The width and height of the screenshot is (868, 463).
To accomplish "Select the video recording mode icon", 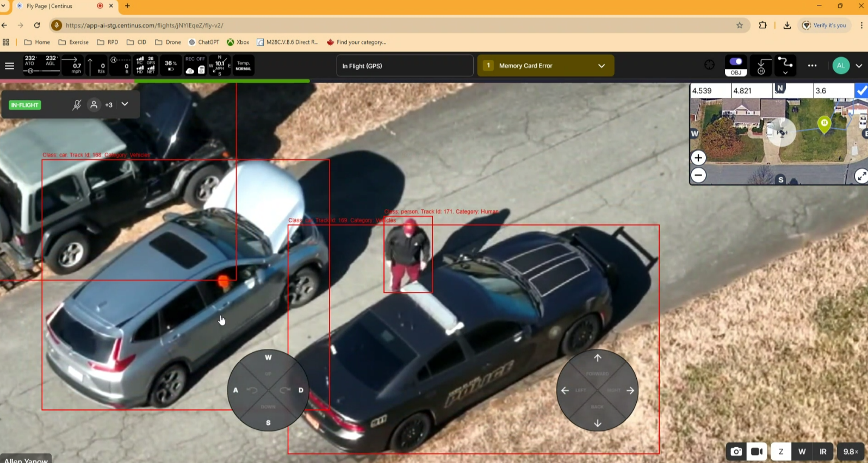I will (x=757, y=452).
